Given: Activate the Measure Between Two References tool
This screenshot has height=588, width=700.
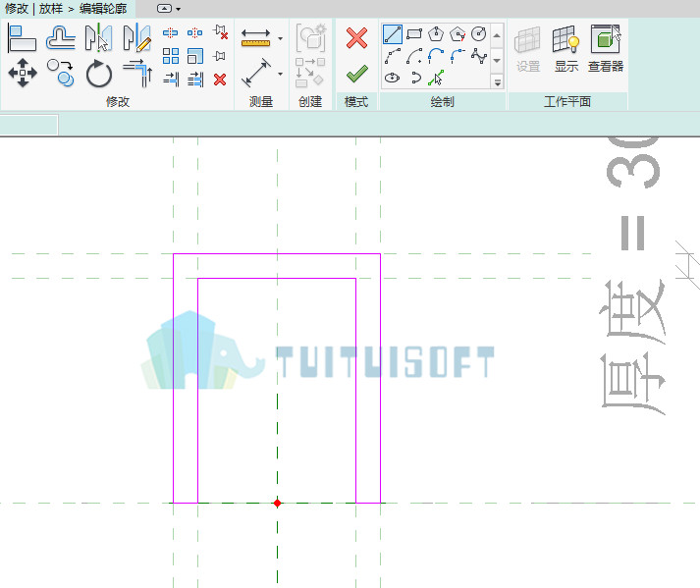Looking at the screenshot, I should click(x=255, y=37).
